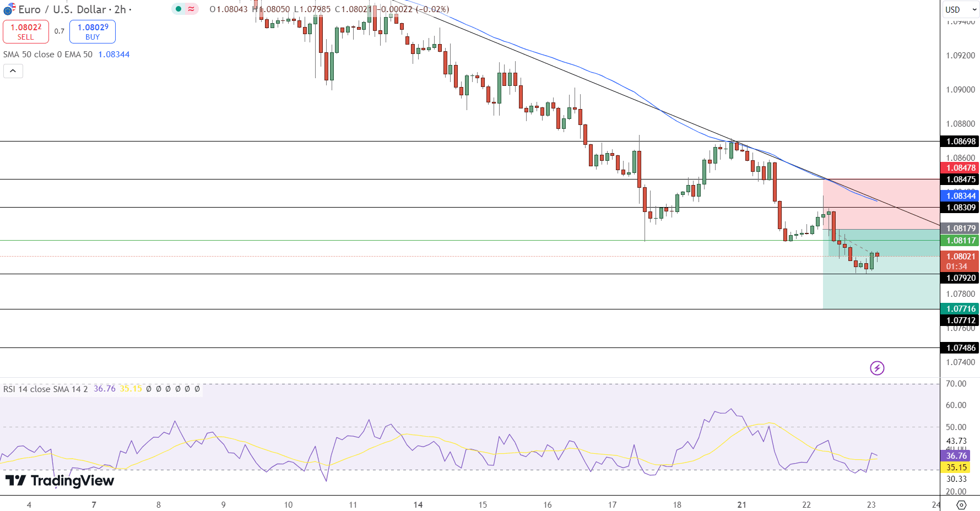Click the 1.08029 BUY button
Screen dimensions: 980x511
(93, 31)
